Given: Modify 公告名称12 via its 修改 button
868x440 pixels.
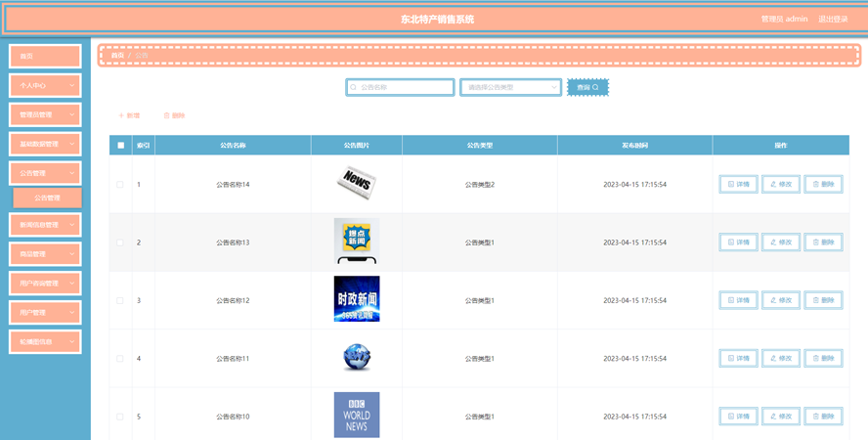Looking at the screenshot, I should coord(781,300).
